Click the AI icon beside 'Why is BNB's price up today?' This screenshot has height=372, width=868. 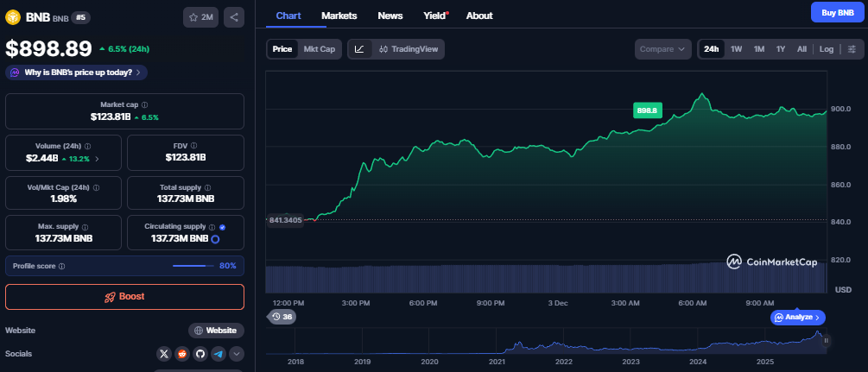point(15,73)
